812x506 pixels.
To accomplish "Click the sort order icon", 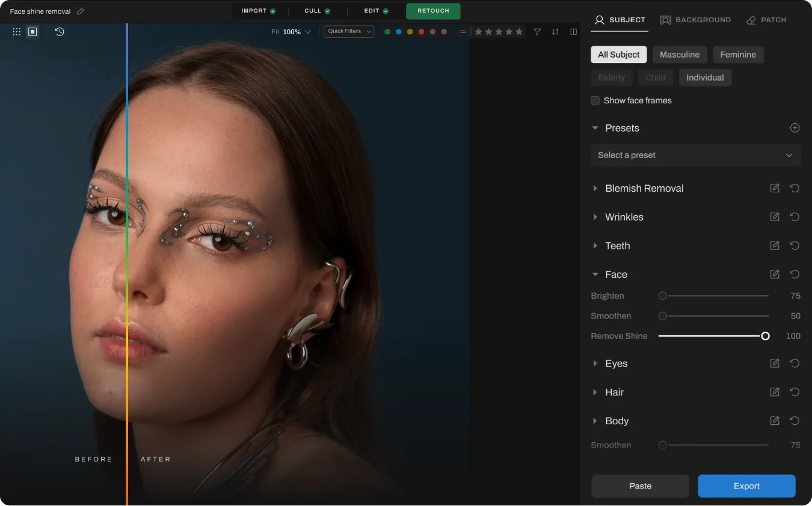I will click(x=555, y=32).
